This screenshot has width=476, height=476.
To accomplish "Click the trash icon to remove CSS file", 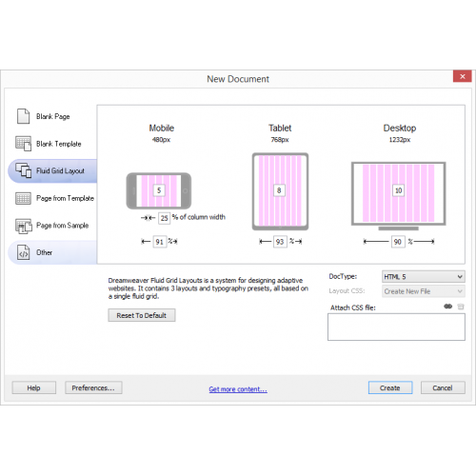I will pos(461,307).
